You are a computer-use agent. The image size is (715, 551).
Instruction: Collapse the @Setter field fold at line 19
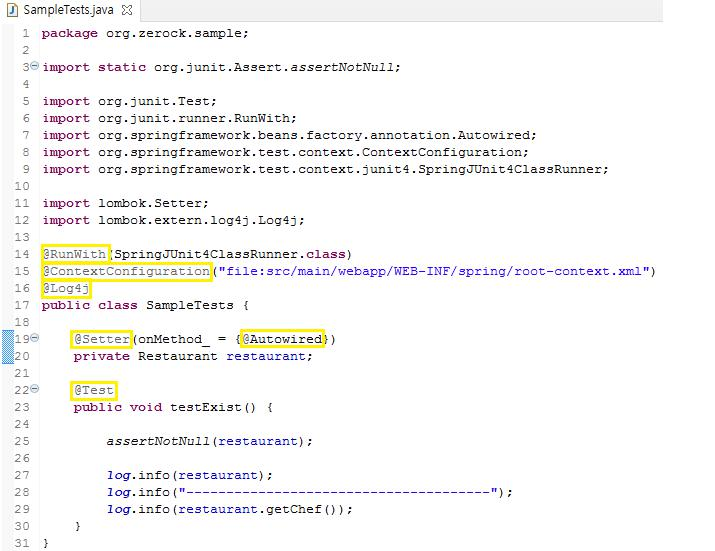[x=34, y=338]
